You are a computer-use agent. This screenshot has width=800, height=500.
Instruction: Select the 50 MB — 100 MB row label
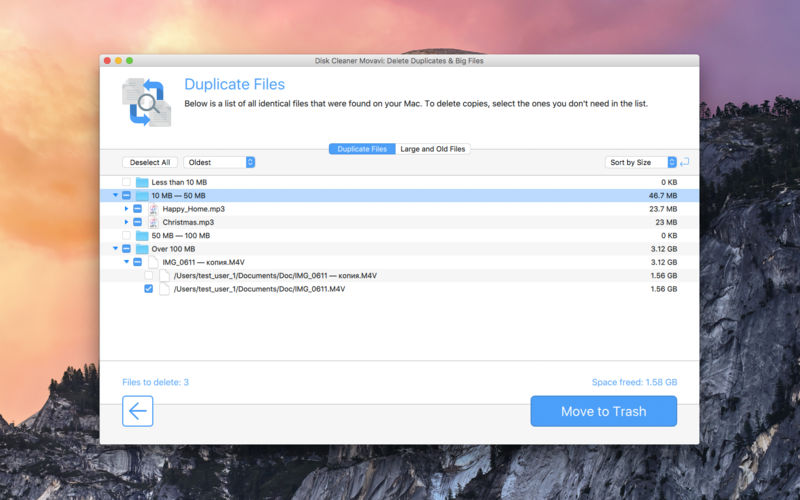click(181, 235)
